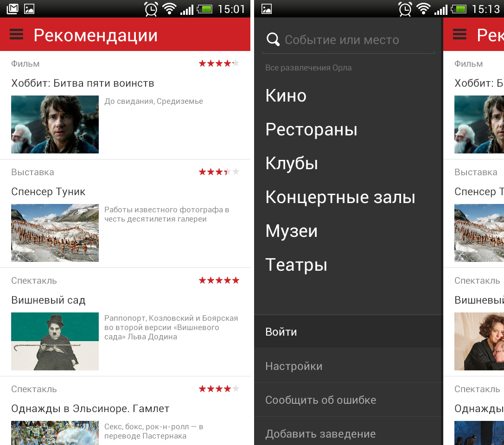Tap picture notification icon in left status bar
The width and height of the screenshot is (504, 445).
(x=29, y=9)
